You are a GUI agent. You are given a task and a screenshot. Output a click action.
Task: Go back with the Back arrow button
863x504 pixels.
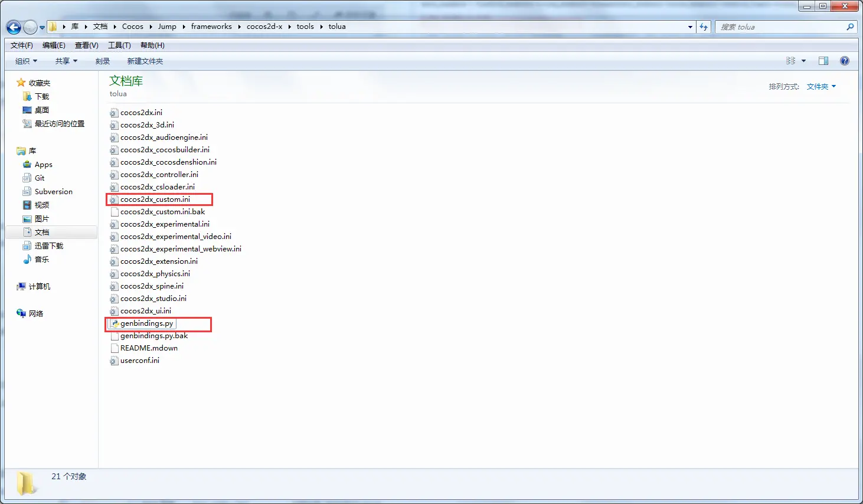[14, 27]
